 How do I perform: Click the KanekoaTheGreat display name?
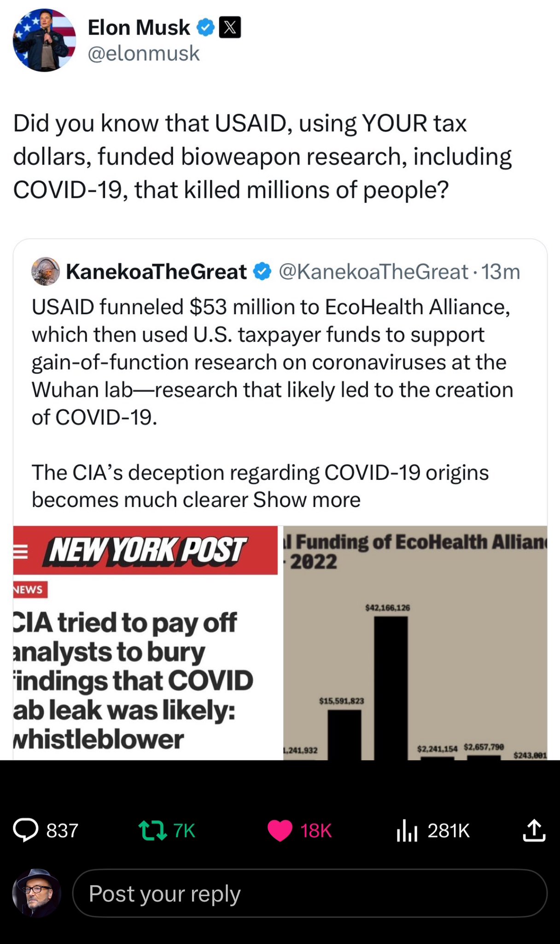coord(157,272)
